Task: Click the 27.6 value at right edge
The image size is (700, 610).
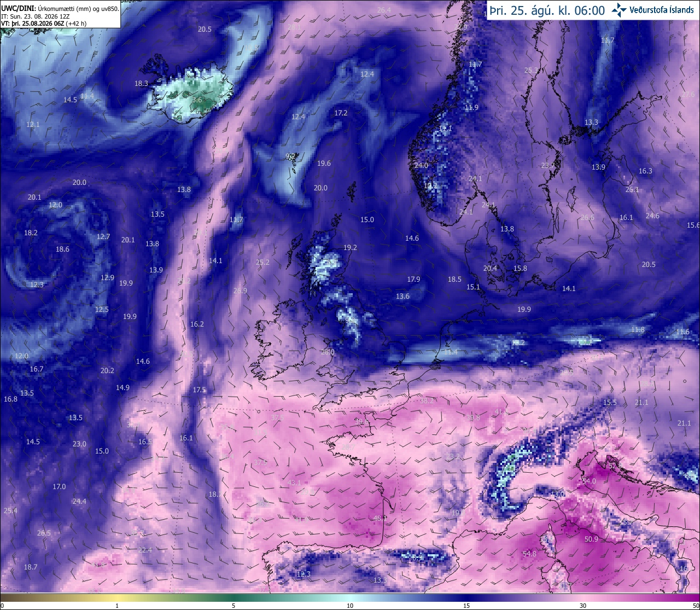Action: pos(688,95)
